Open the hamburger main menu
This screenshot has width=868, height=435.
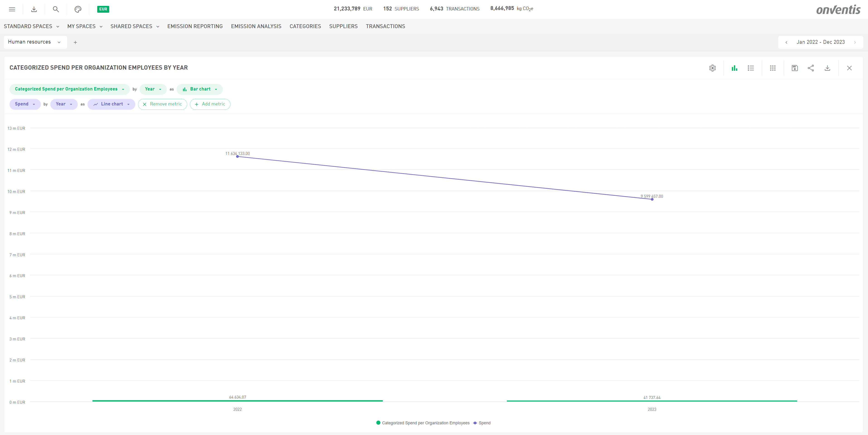click(12, 9)
